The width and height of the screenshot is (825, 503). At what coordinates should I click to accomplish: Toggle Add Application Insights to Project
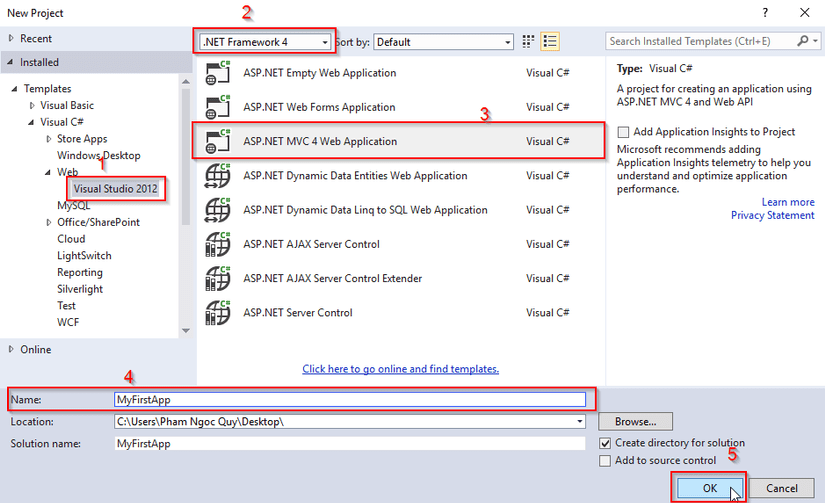[623, 132]
